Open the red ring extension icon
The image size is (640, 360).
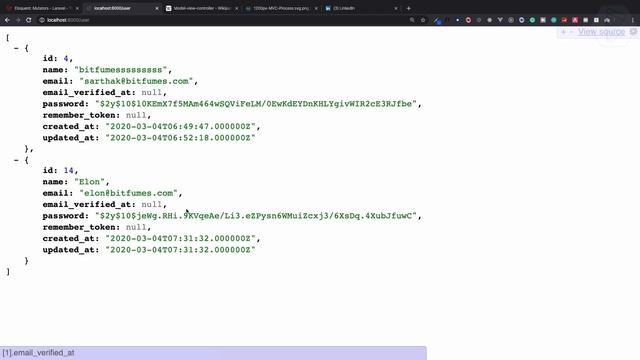click(468, 20)
